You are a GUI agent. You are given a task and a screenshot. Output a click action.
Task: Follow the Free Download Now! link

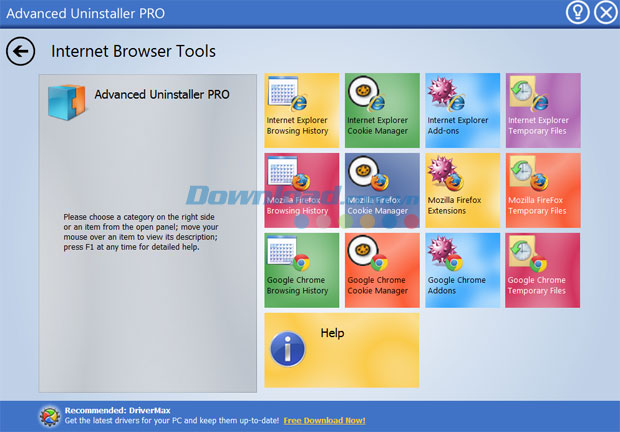(x=324, y=421)
